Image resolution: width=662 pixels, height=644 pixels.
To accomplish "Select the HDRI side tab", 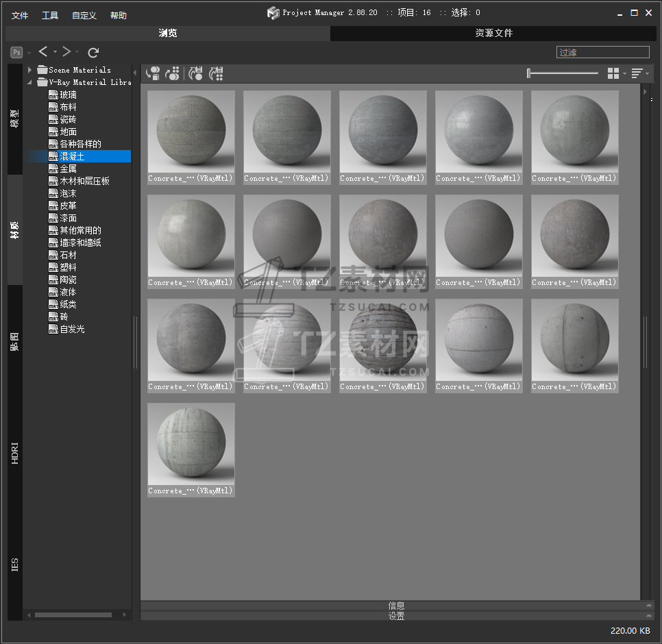I will coord(15,452).
